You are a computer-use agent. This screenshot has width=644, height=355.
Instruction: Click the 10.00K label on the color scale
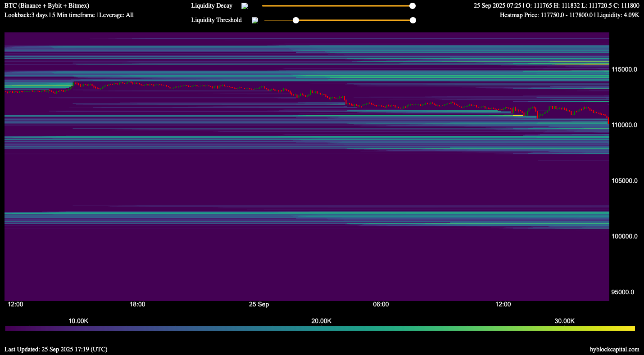click(x=78, y=321)
